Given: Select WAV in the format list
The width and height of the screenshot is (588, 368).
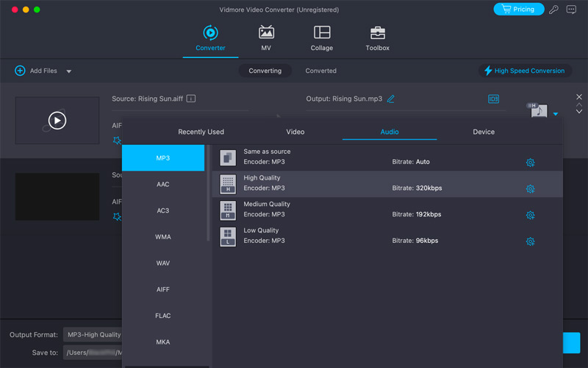Looking at the screenshot, I should (163, 263).
